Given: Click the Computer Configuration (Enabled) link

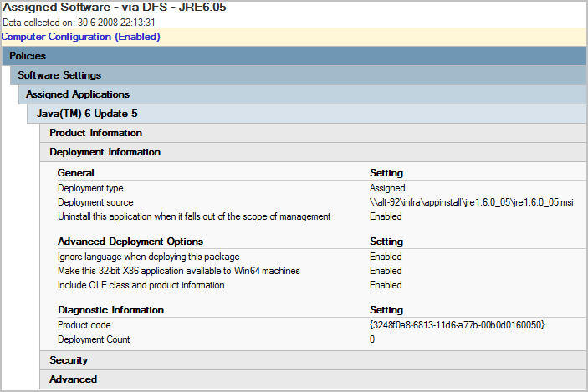Looking at the screenshot, I should pos(80,37).
